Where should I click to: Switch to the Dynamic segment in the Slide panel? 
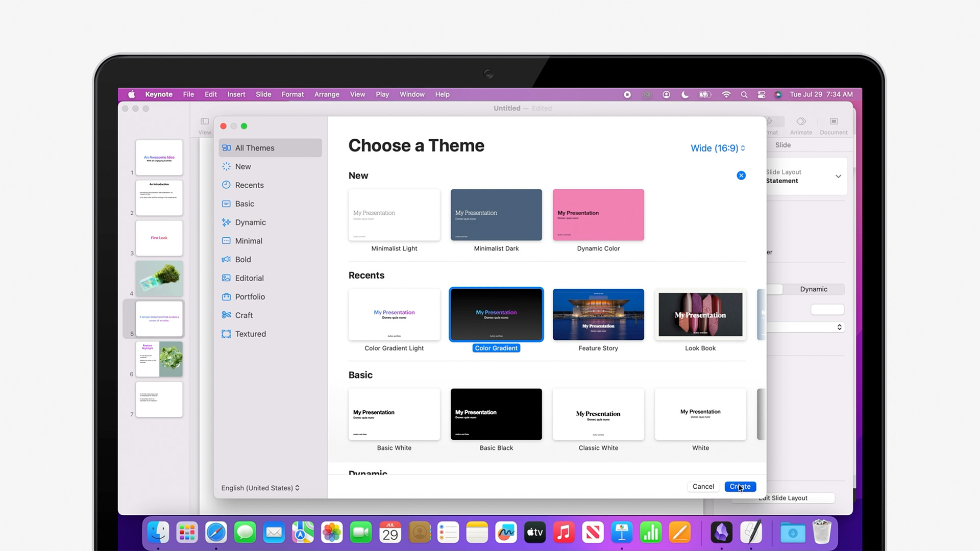click(x=813, y=289)
